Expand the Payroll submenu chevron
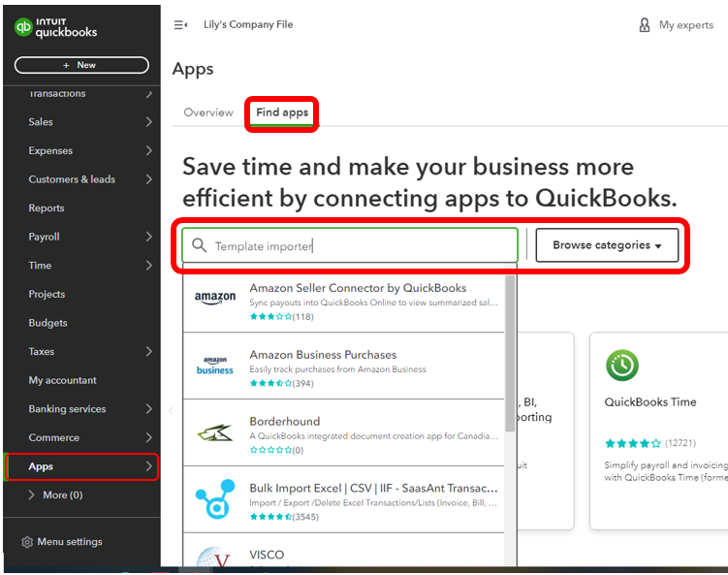Image resolution: width=728 pixels, height=575 pixels. click(x=148, y=237)
